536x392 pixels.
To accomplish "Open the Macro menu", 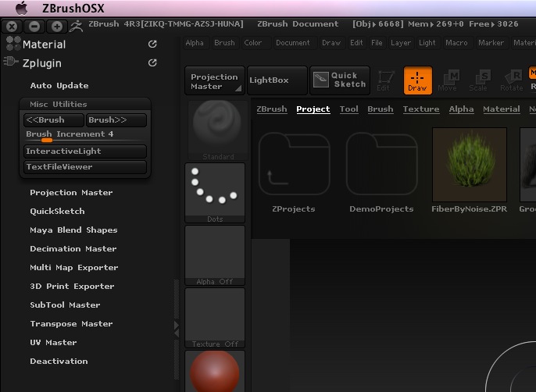I will point(456,43).
